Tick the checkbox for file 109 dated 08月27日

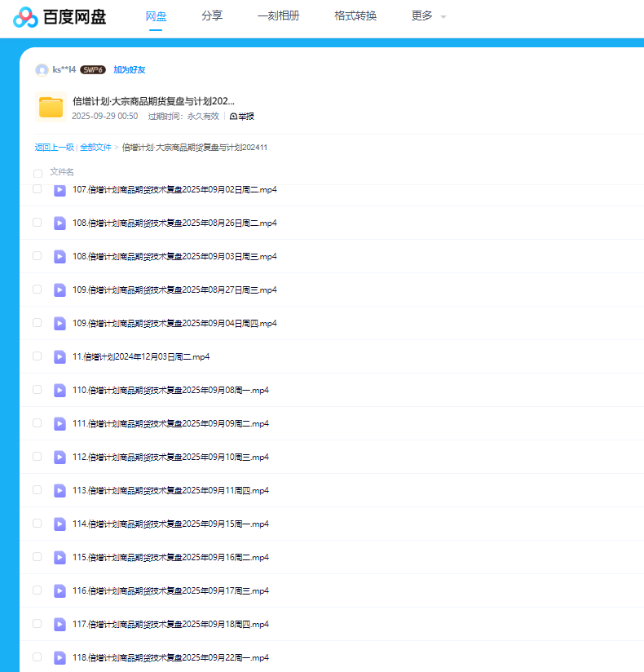(37, 290)
